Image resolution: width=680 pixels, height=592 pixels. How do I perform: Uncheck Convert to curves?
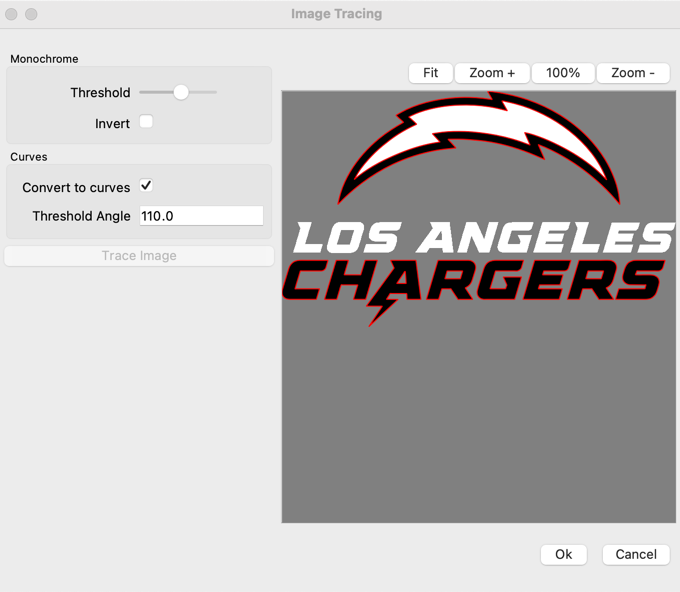pyautogui.click(x=146, y=186)
